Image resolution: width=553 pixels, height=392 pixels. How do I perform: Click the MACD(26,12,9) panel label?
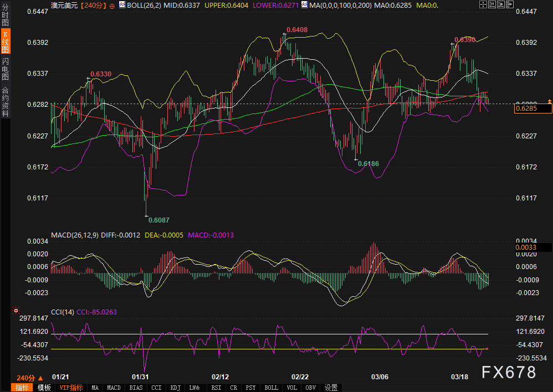point(75,235)
